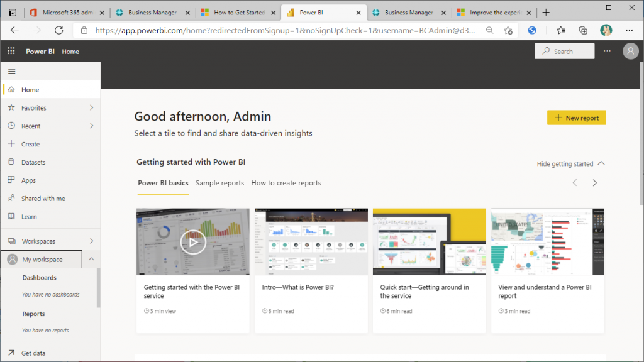Viewport: 644px width, 362px height.
Task: Open the browser Favorites list button
Action: [x=560, y=30]
